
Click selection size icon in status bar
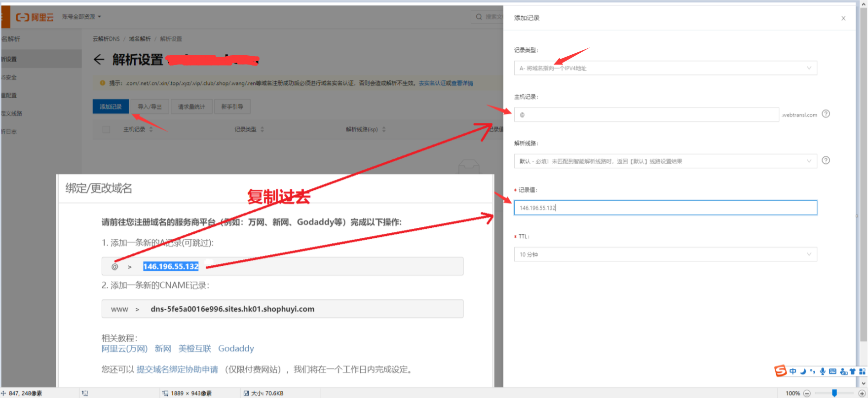85,393
